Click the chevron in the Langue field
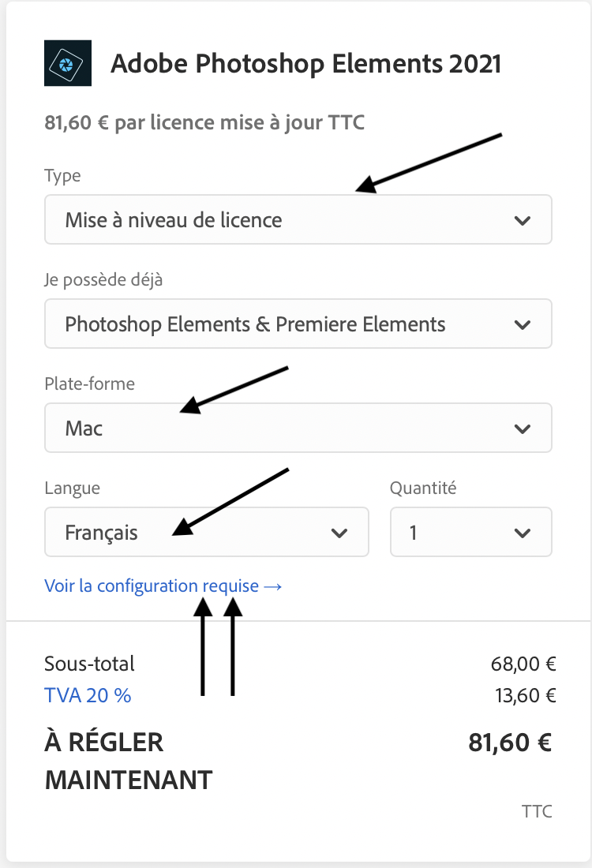The image size is (592, 868). tap(339, 533)
